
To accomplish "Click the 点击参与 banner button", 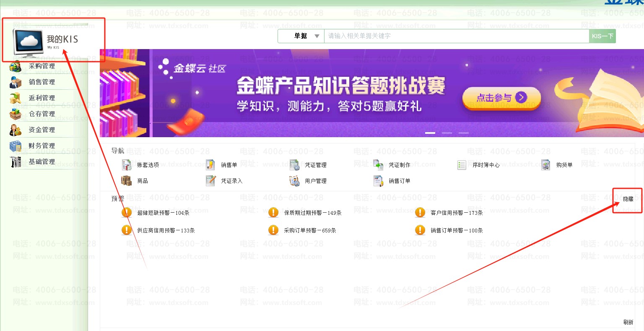I will pyautogui.click(x=501, y=98).
